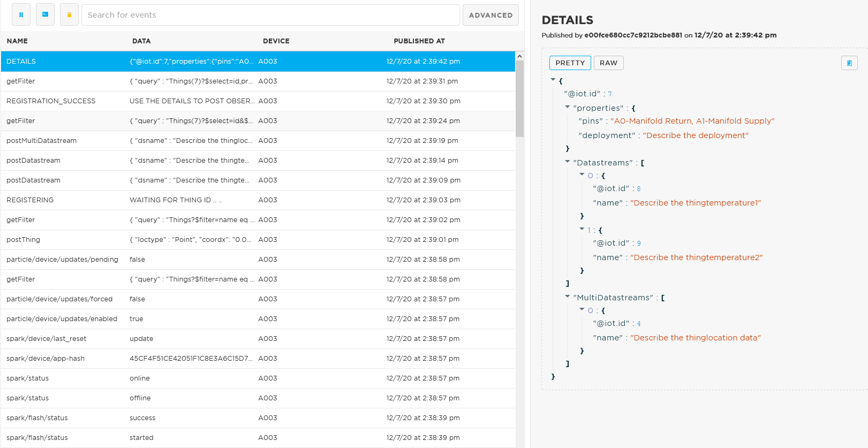Click "Describe the thinglocation data" value
Viewport: 868px width, 448px height.
pyautogui.click(x=696, y=338)
